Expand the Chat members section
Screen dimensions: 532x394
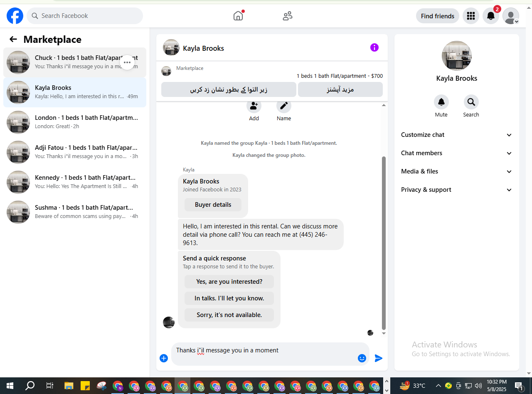[x=457, y=153]
